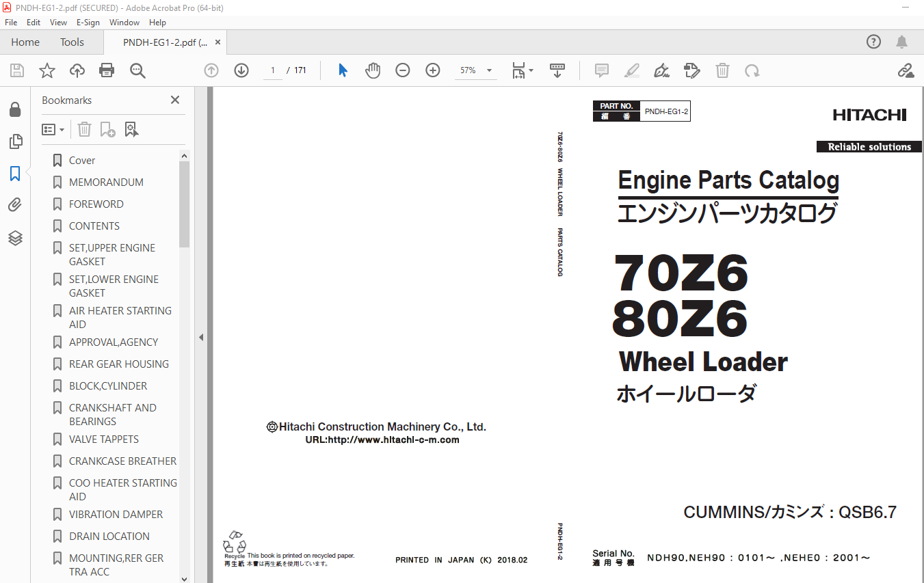Image resolution: width=924 pixels, height=583 pixels.
Task: Select the CRANKCASE BREATHER bookmark
Action: point(123,461)
